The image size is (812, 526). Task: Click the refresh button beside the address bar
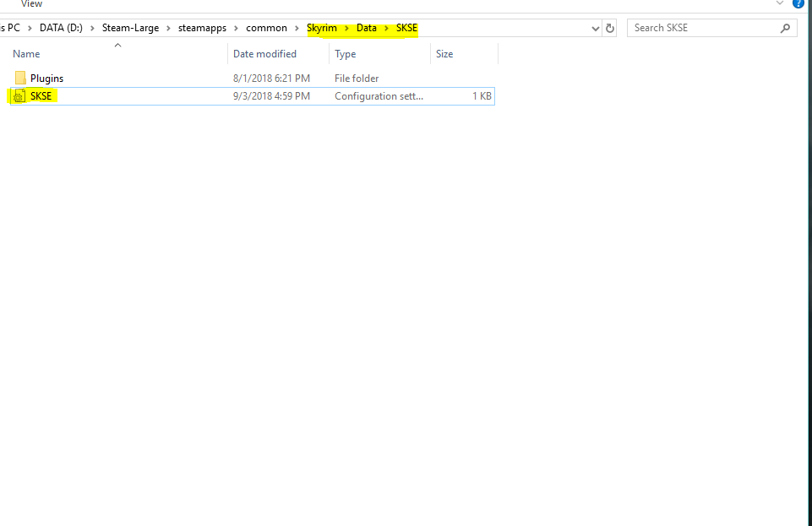(610, 28)
